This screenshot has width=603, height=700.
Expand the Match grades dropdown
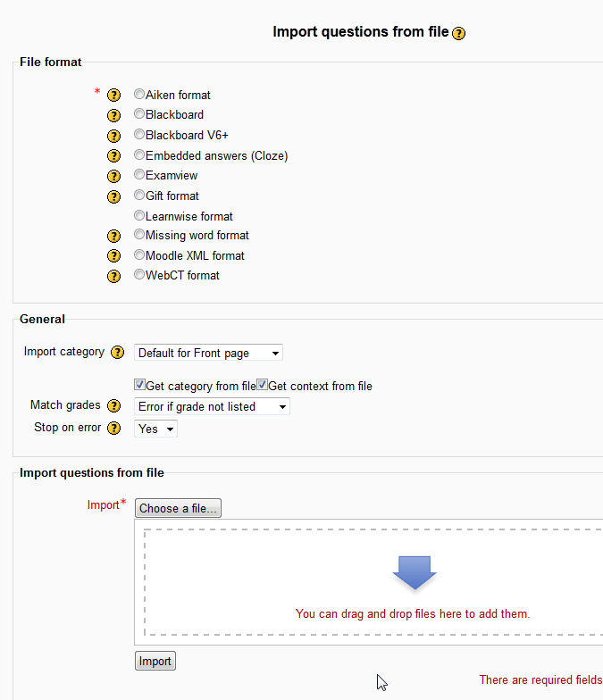coord(212,406)
